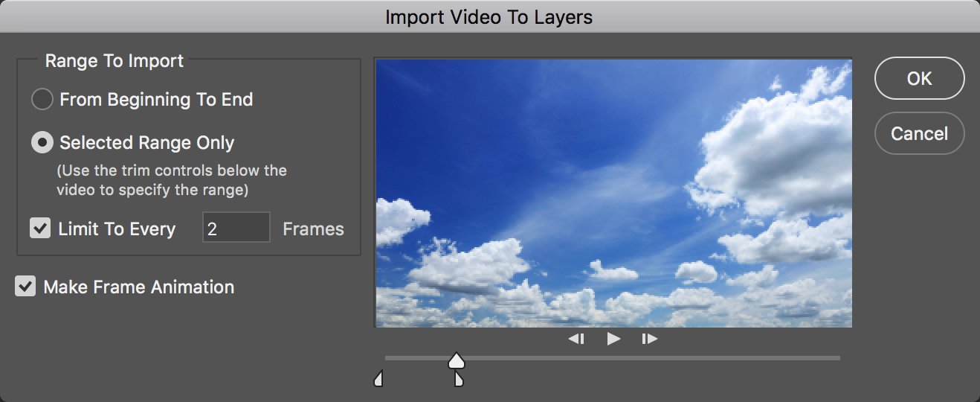Click the clouds video preview image
980x402 pixels.
coord(613,194)
